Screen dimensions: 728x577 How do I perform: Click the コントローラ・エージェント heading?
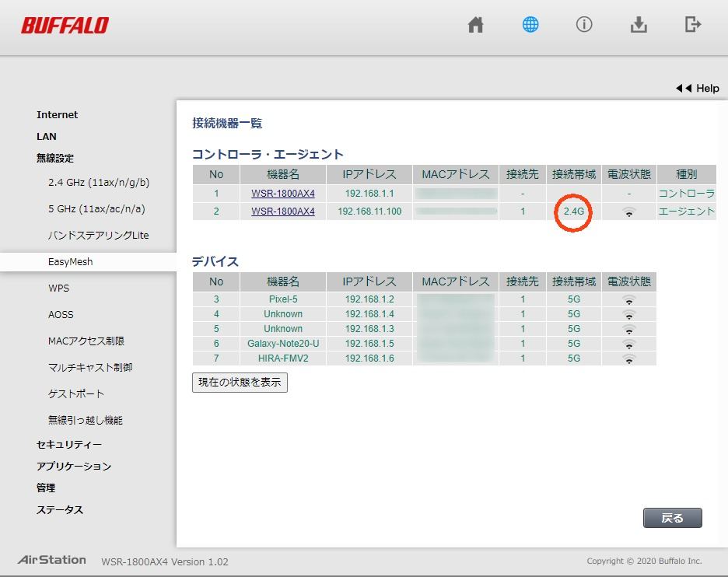point(268,155)
